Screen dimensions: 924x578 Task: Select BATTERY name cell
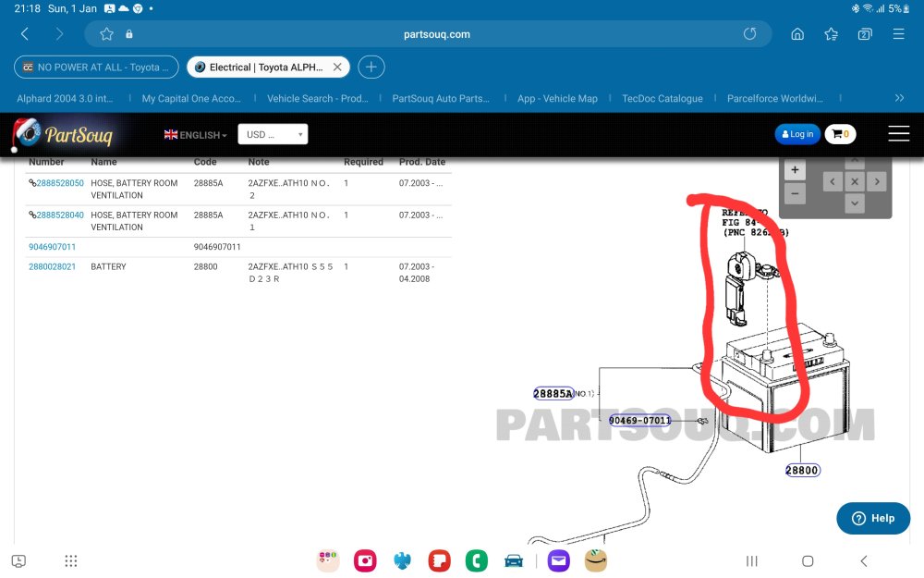coord(108,266)
